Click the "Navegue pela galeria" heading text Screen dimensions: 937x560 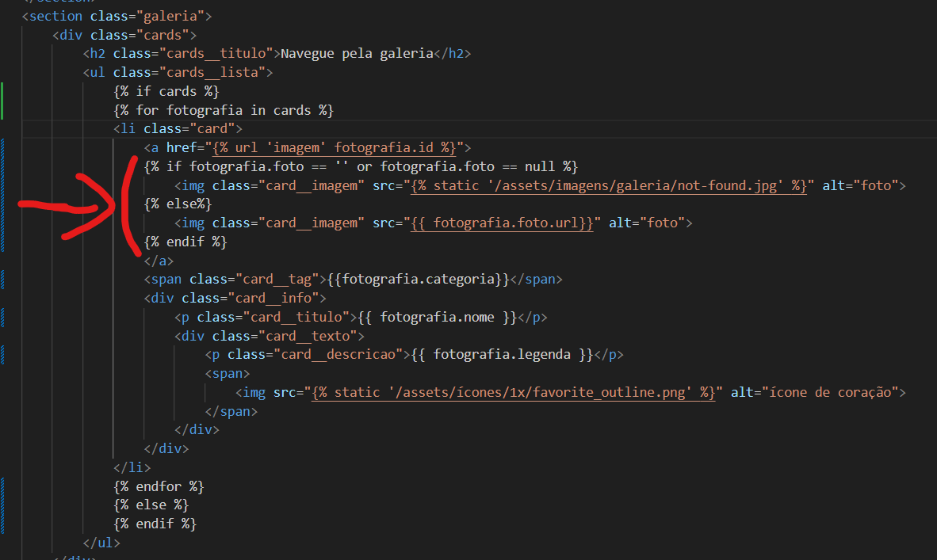coord(357,54)
